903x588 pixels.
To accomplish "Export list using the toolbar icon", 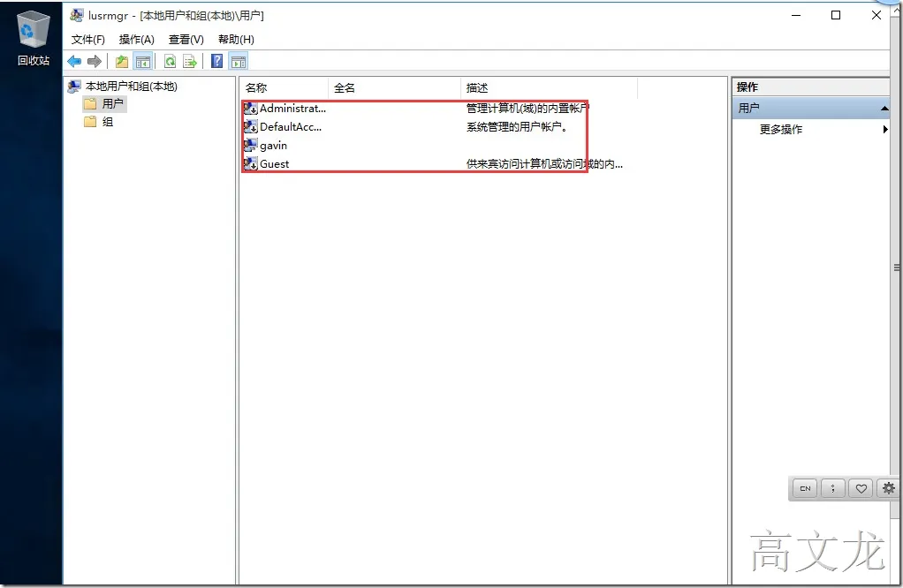I will [189, 61].
